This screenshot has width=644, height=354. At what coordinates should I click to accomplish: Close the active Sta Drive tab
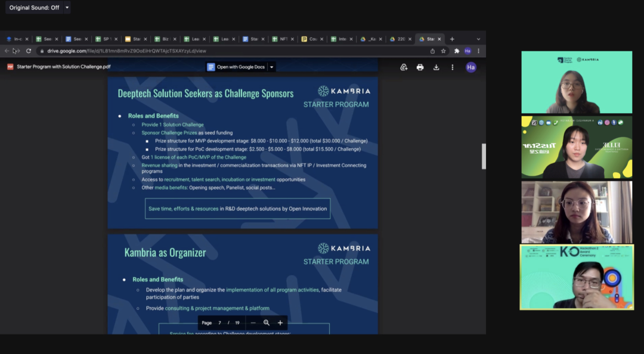click(439, 39)
